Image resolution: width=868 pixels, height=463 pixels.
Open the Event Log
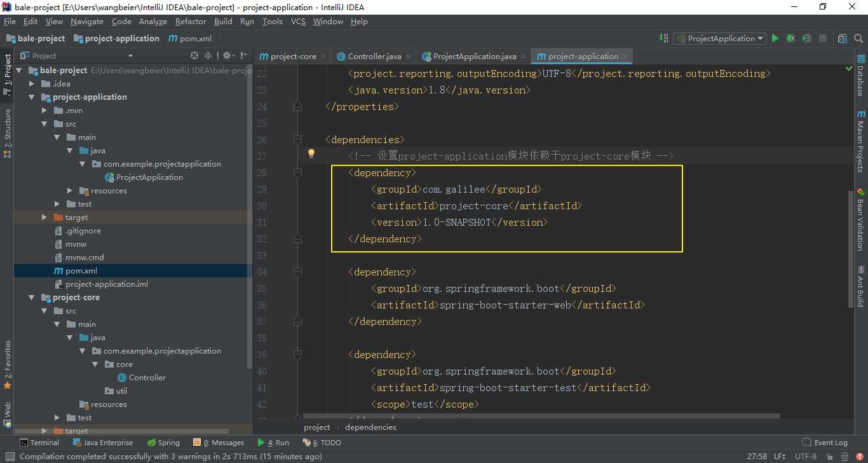825,443
